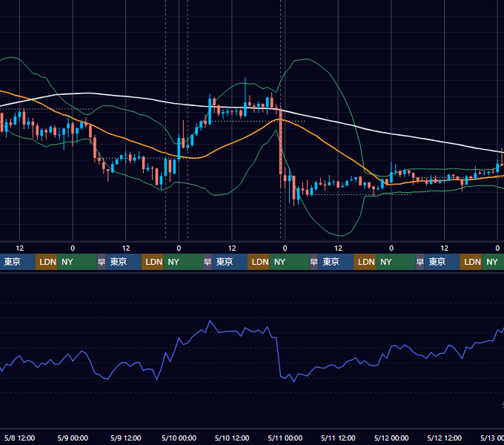Image resolution: width=504 pixels, height=445 pixels.
Task: Click the 5/8 12:00 date label
Action: [x=19, y=438]
